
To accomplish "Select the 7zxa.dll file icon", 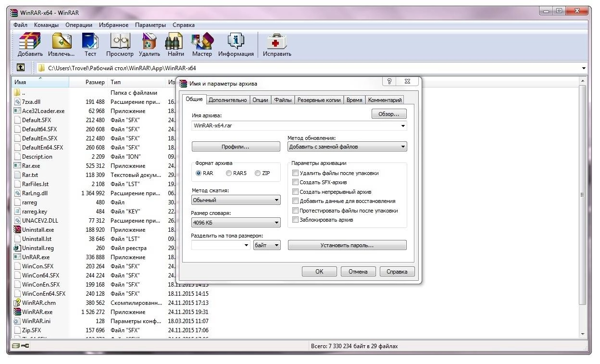I will tap(17, 102).
